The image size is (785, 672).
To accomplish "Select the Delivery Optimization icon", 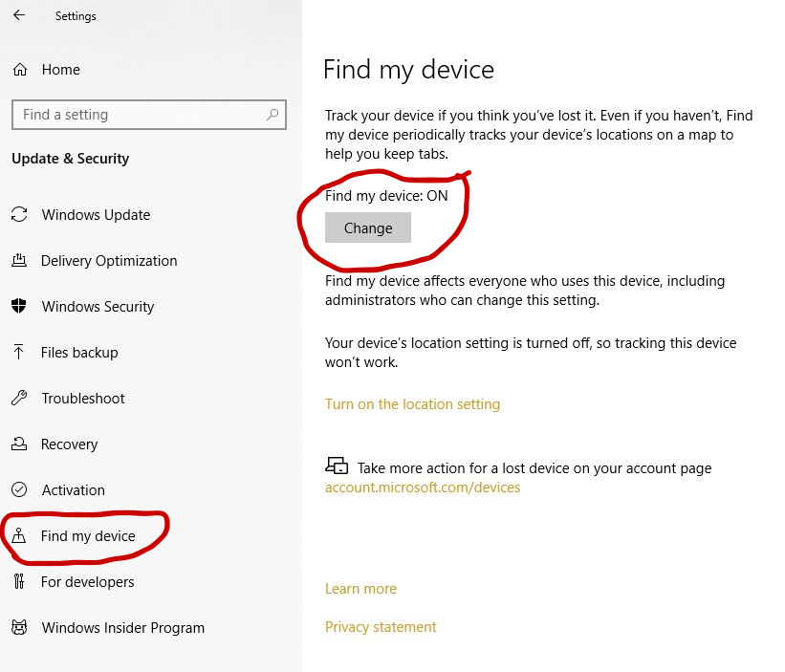I will click(x=19, y=261).
